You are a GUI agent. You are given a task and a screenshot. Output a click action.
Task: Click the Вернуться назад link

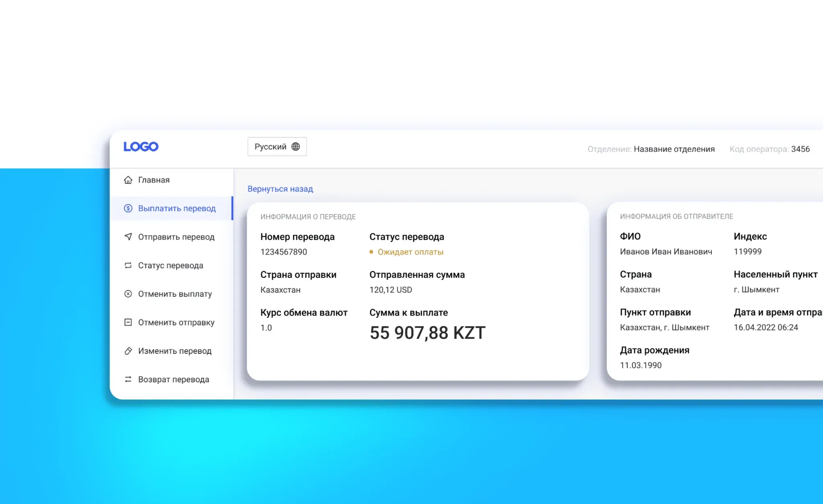pos(280,189)
